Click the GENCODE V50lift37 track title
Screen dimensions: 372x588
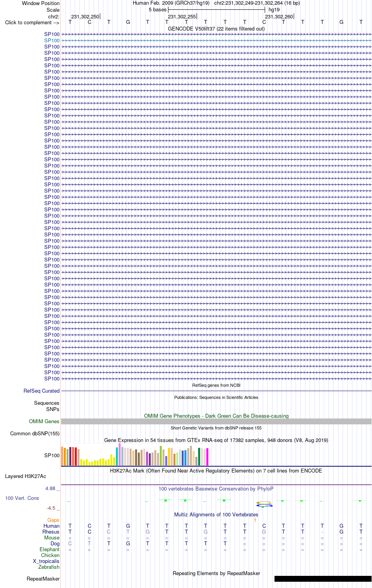(x=216, y=29)
